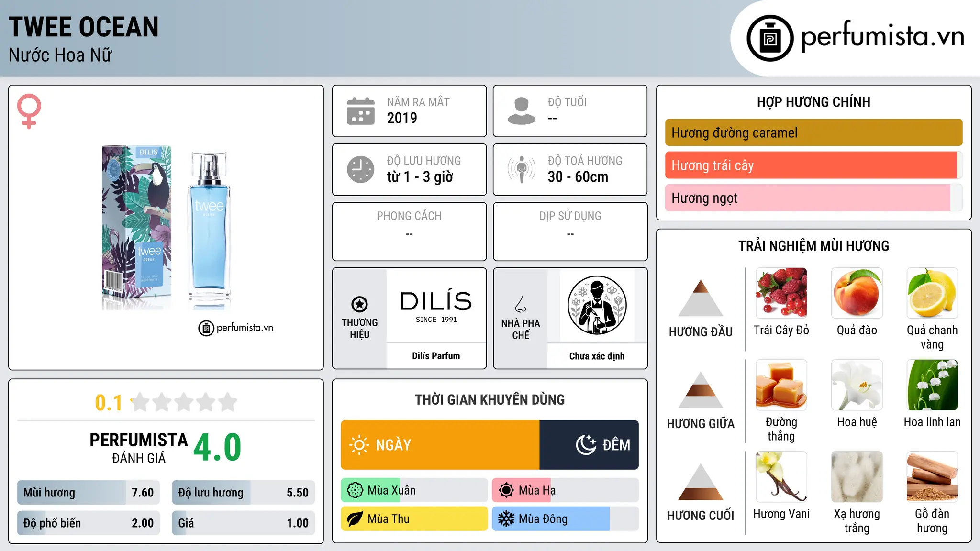Click the Chưa xác định perfumer label
Viewport: 980px width, 551px height.
tap(597, 356)
